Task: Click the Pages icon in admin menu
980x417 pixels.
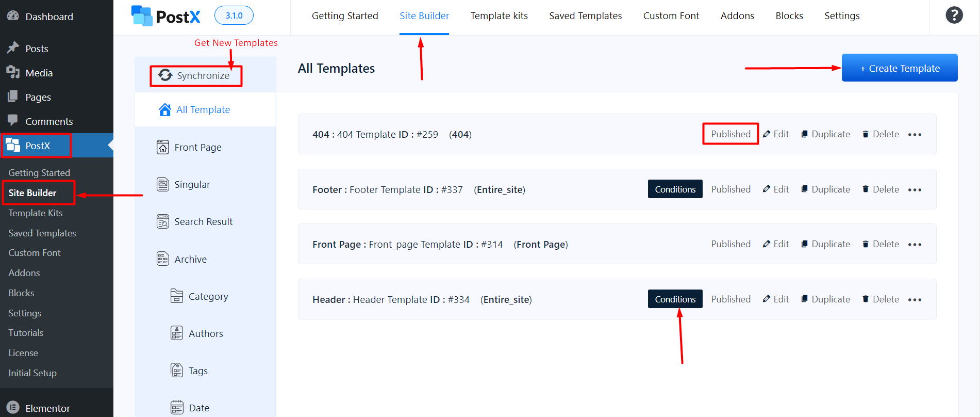Action: coord(13,97)
